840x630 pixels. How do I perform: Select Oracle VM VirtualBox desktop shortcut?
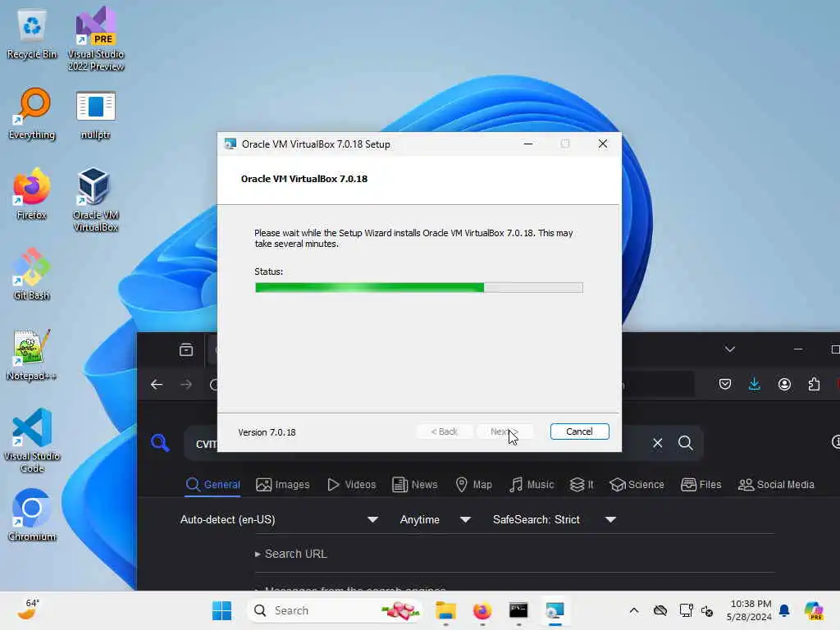click(96, 199)
